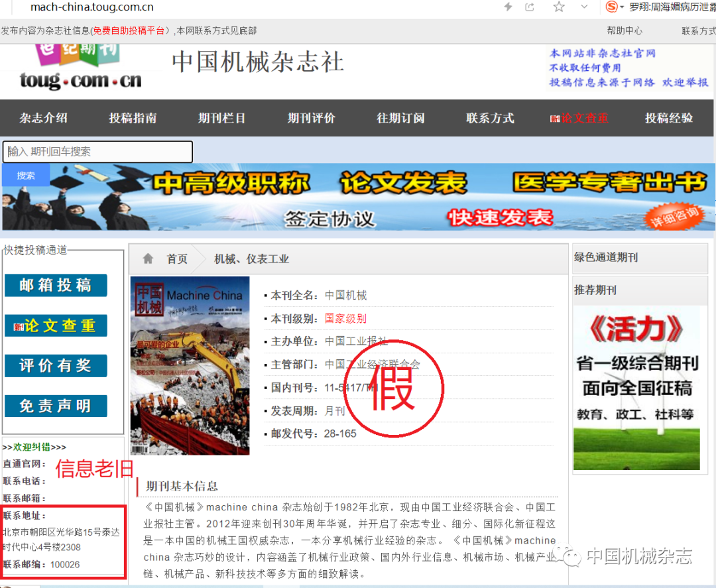Click the 机械、仪表工业 breadcrumb link

coord(252,259)
